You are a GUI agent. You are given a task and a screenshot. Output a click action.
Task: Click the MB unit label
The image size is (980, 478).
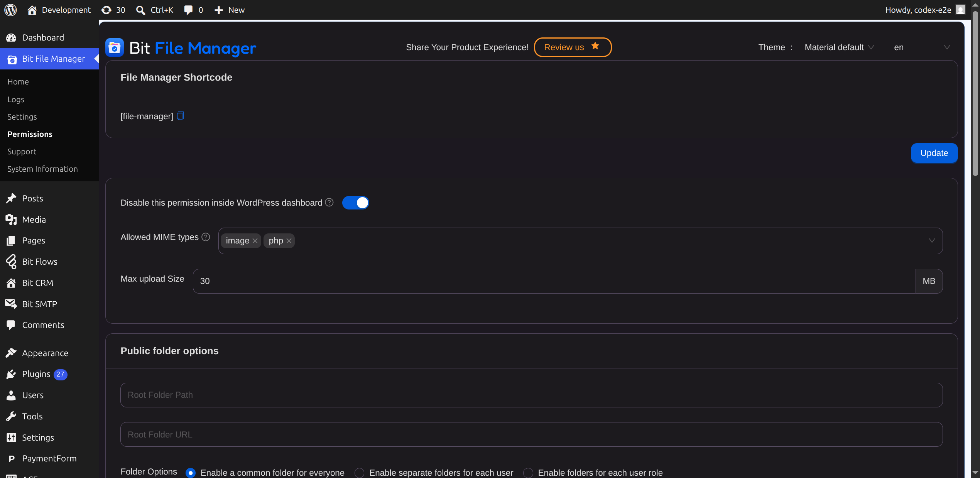(929, 281)
